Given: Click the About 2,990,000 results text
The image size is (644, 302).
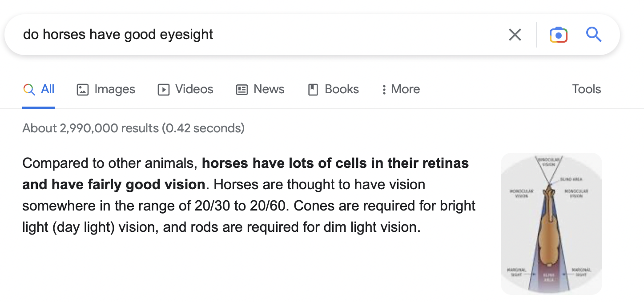Looking at the screenshot, I should (x=133, y=128).
